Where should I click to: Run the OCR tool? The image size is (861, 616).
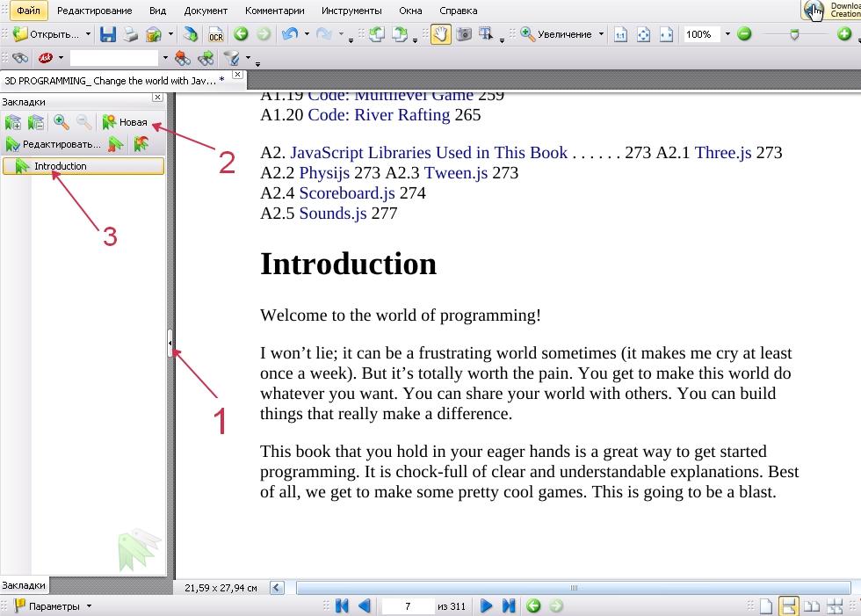(x=215, y=34)
